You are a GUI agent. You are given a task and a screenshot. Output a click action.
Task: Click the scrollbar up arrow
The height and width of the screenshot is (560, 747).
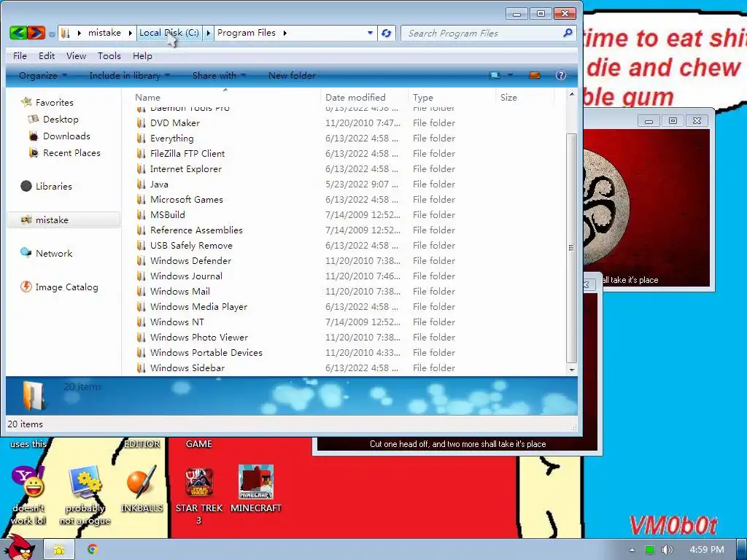click(x=571, y=94)
